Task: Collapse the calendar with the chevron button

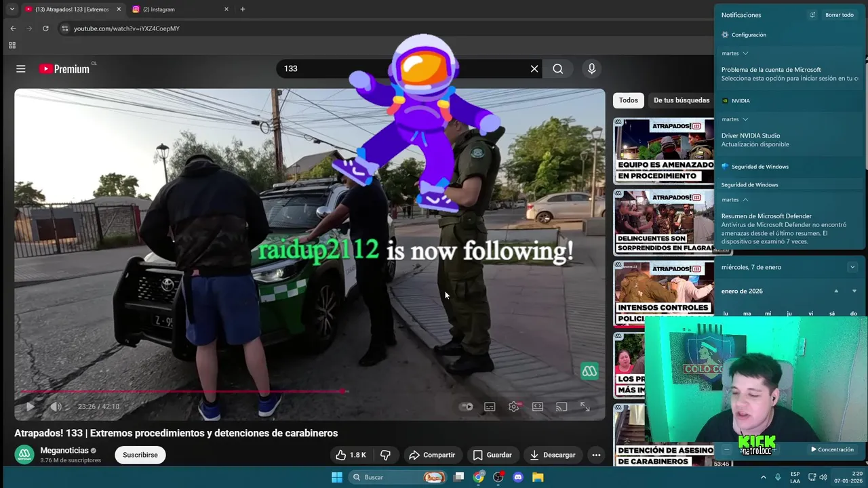Action: pos(852,267)
